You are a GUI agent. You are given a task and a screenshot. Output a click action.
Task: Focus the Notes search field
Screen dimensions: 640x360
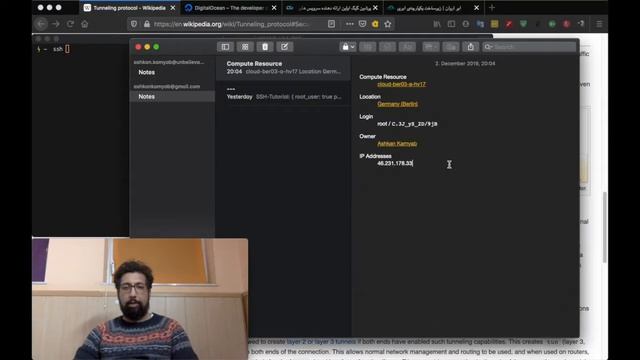click(529, 47)
